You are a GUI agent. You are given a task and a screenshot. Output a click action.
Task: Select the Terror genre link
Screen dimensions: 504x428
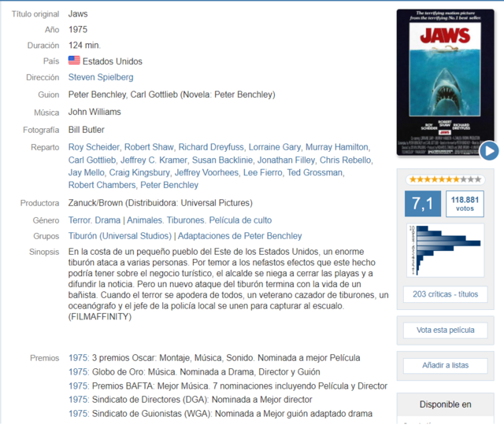pos(80,220)
